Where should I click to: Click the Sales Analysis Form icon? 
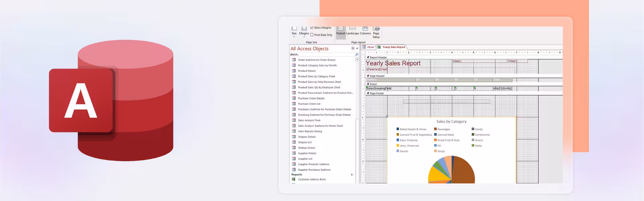pyautogui.click(x=294, y=120)
